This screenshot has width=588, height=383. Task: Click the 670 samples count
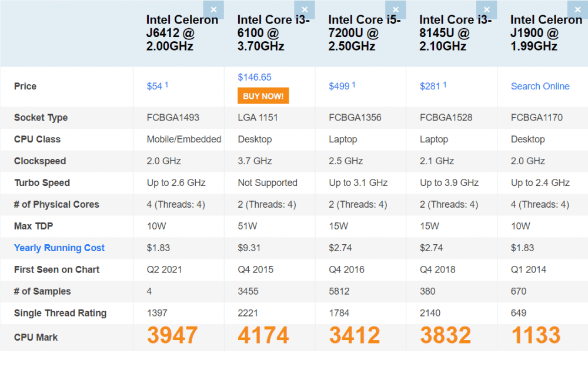519,291
